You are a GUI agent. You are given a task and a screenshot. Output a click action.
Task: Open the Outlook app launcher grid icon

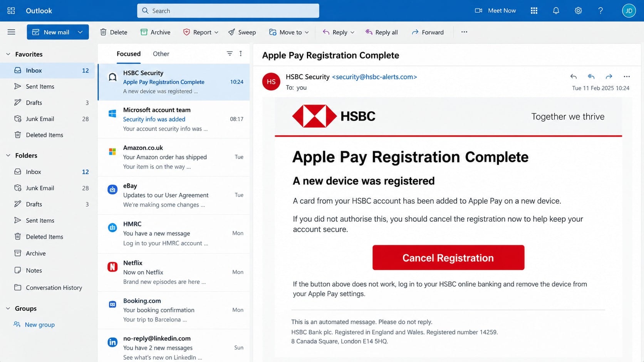tap(11, 11)
